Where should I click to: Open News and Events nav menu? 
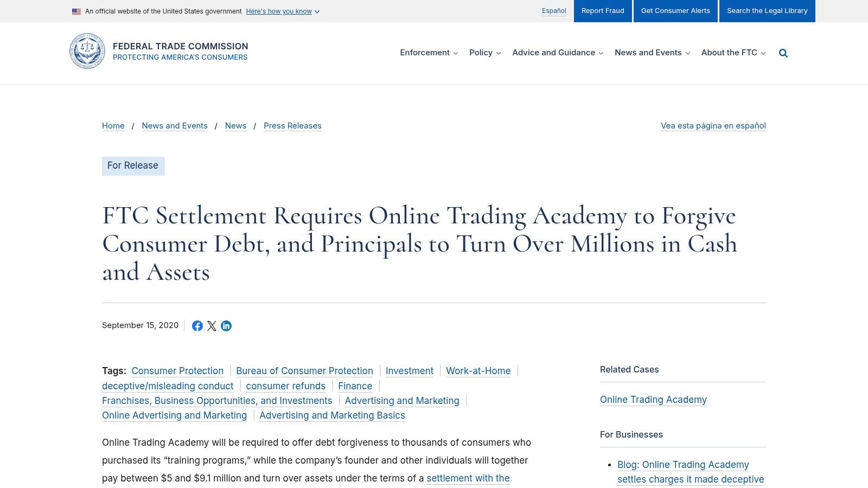pyautogui.click(x=652, y=53)
